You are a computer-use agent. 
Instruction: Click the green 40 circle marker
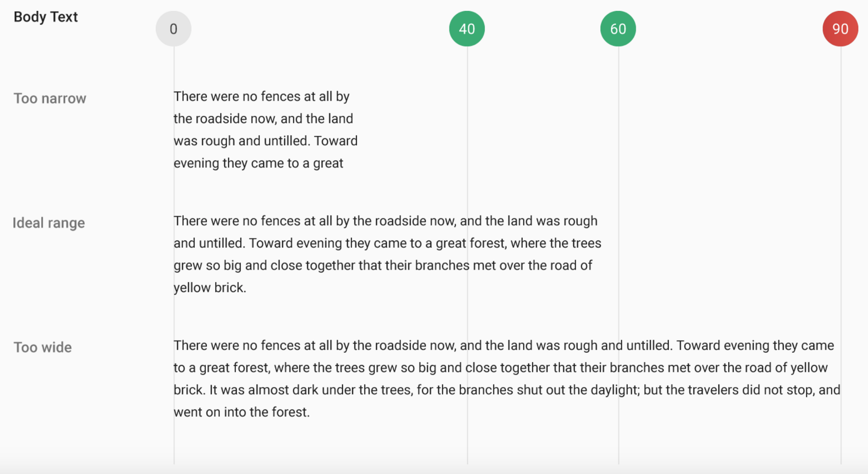pyautogui.click(x=467, y=29)
